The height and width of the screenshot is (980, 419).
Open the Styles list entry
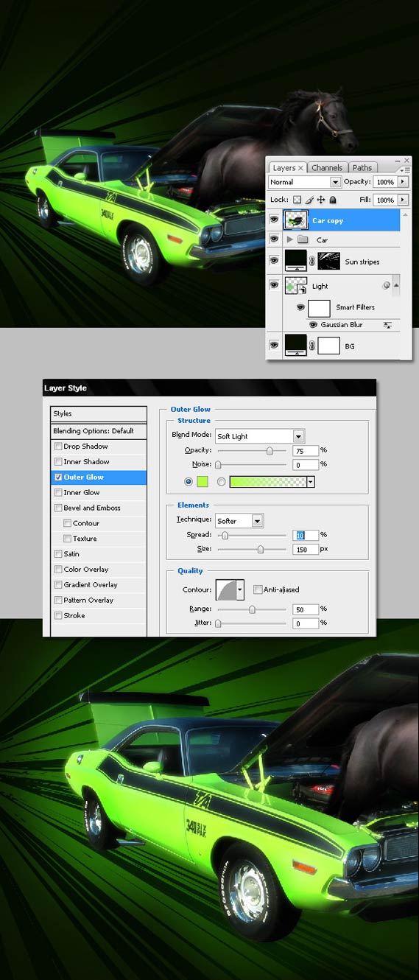pyautogui.click(x=98, y=414)
